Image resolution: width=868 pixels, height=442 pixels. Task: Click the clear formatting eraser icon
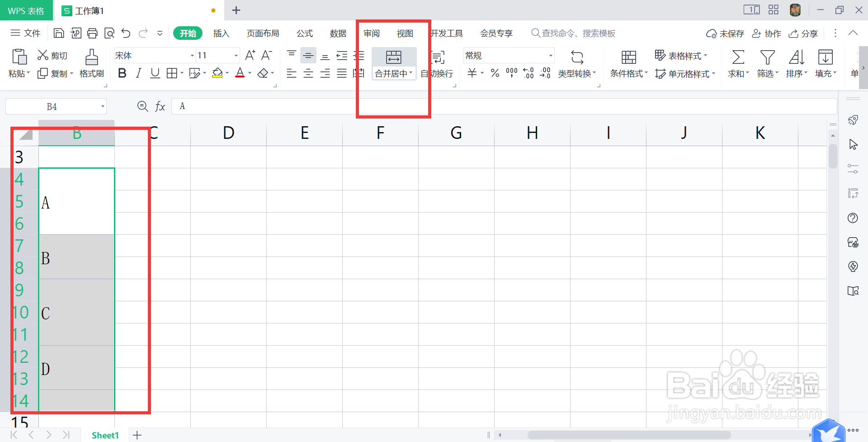(x=263, y=73)
